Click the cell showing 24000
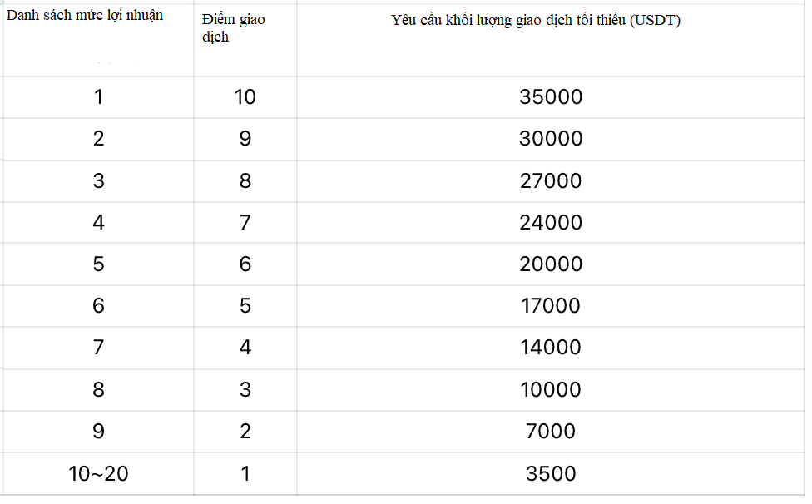The height and width of the screenshot is (504, 812). (x=550, y=222)
